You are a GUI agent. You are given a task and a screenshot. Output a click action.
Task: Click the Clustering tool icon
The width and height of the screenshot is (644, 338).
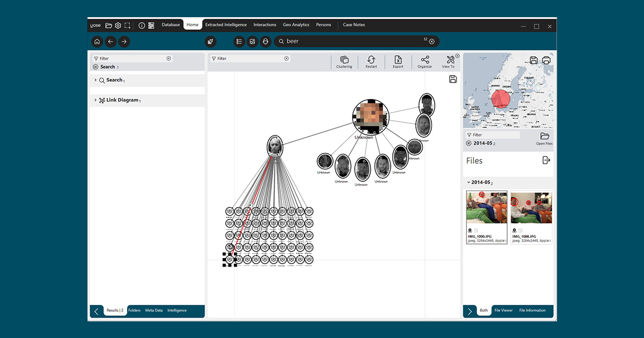[344, 61]
